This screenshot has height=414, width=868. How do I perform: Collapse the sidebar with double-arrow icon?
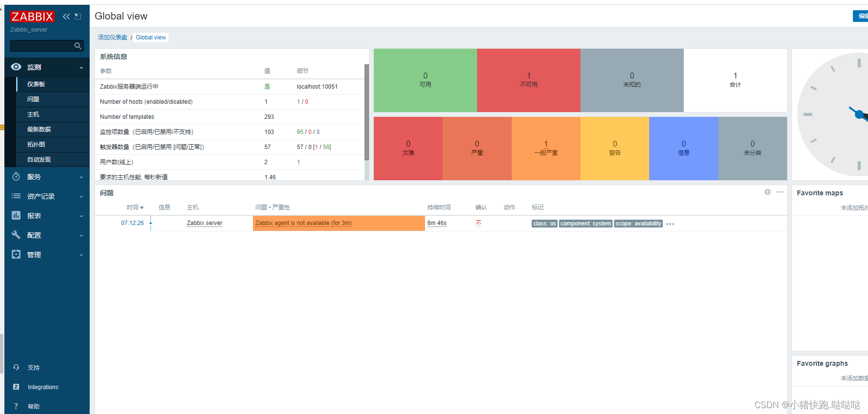coord(66,17)
